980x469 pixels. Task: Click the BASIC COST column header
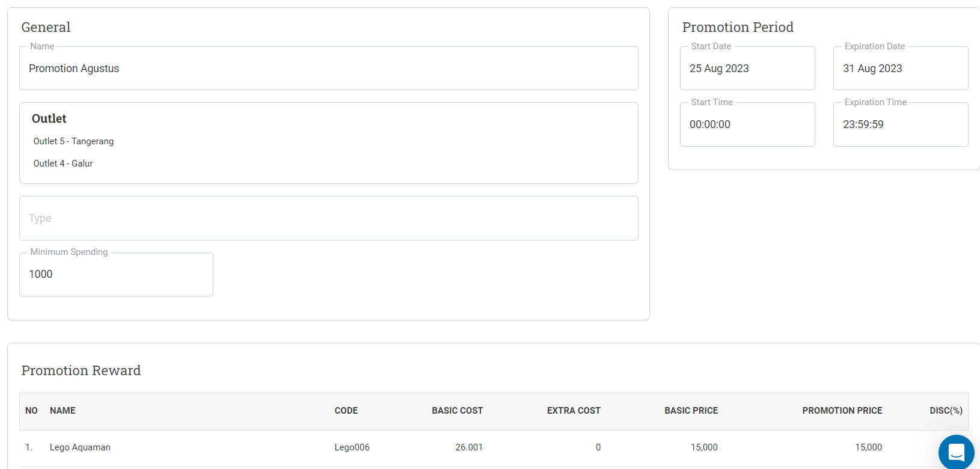click(x=458, y=411)
